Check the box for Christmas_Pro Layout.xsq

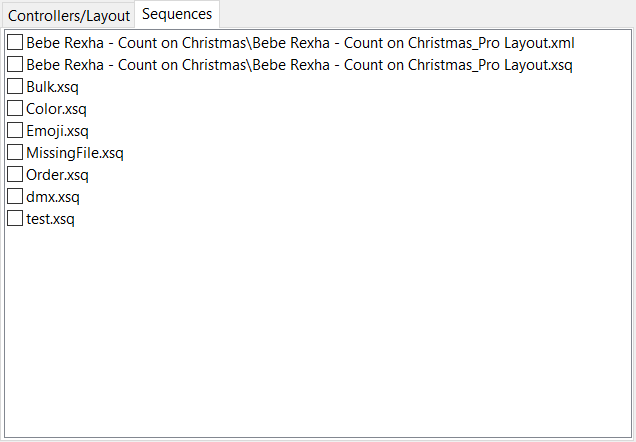pyautogui.click(x=15, y=64)
